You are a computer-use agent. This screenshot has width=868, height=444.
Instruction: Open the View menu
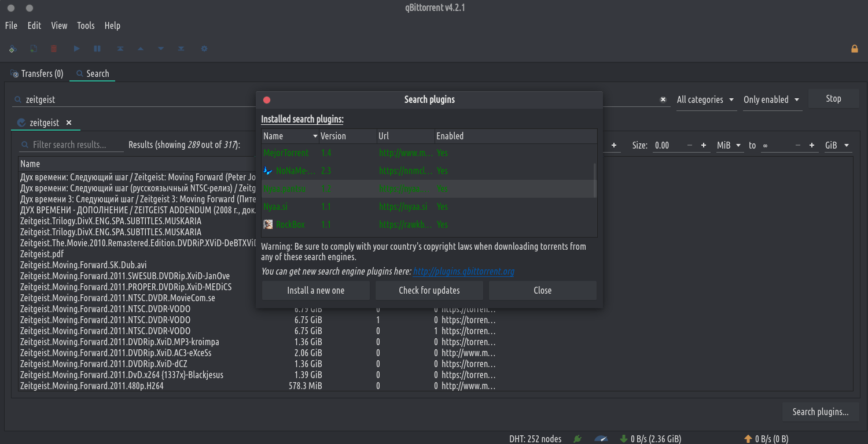tap(59, 25)
